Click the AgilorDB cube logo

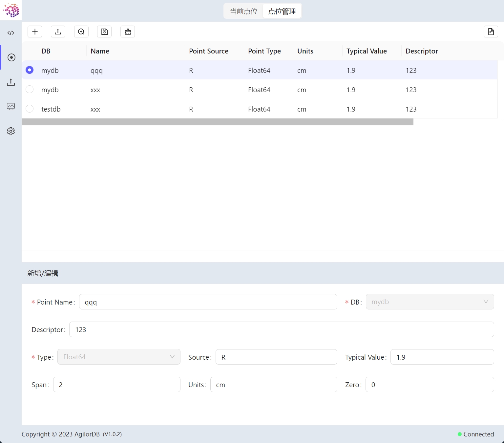tap(11, 10)
